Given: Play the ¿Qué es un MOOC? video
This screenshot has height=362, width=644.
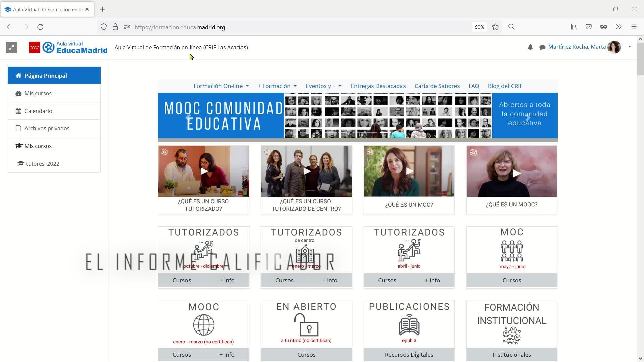Looking at the screenshot, I should (x=516, y=173).
